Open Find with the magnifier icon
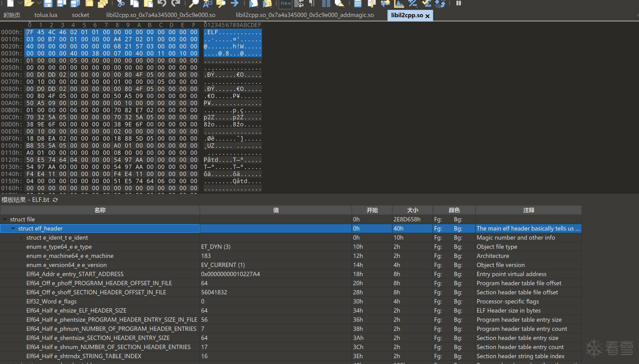This screenshot has height=364, width=639. (194, 4)
